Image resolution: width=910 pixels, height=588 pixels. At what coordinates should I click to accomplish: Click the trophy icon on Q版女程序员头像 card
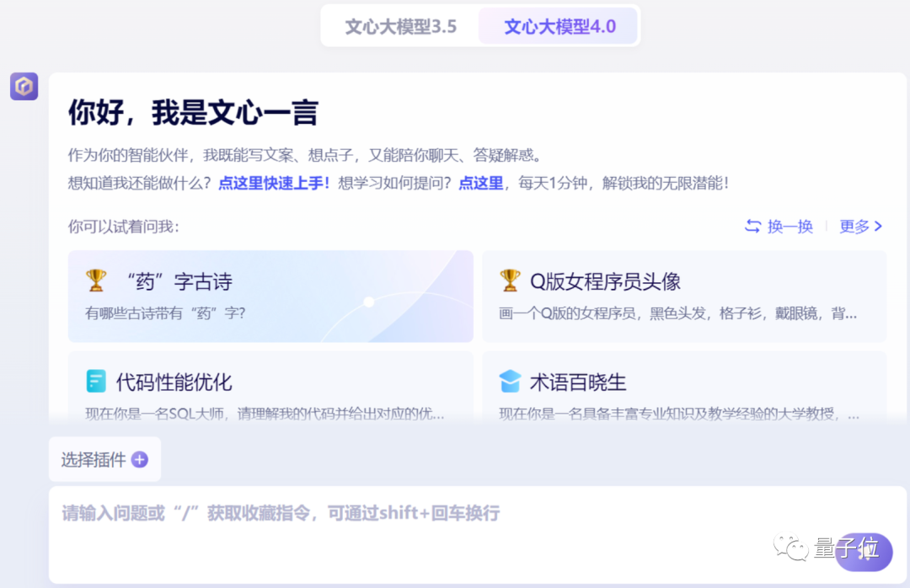(x=510, y=281)
